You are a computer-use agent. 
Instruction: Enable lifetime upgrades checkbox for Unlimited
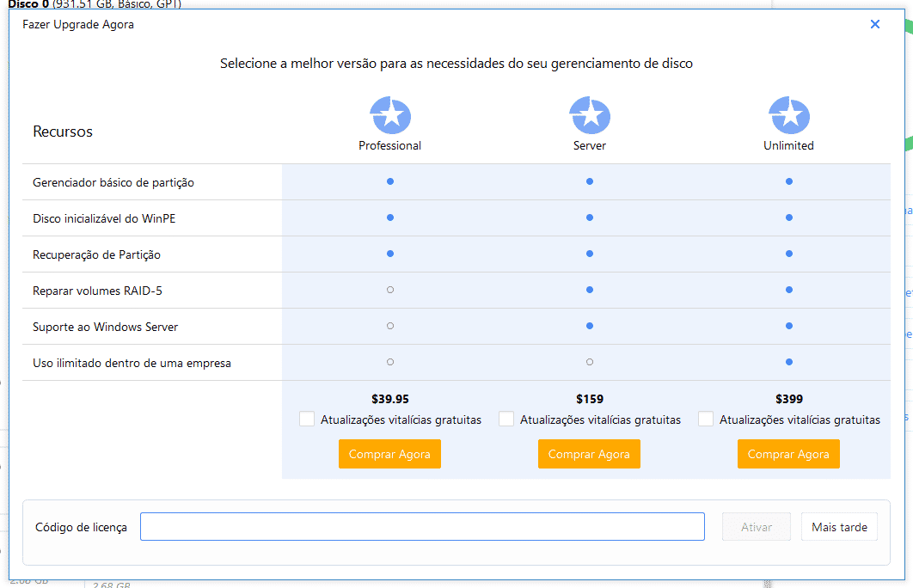pos(706,419)
